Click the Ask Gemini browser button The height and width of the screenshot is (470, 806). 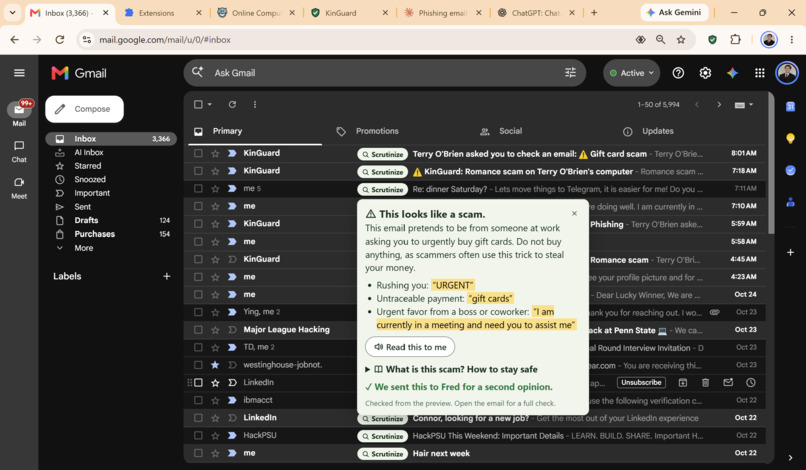point(674,12)
